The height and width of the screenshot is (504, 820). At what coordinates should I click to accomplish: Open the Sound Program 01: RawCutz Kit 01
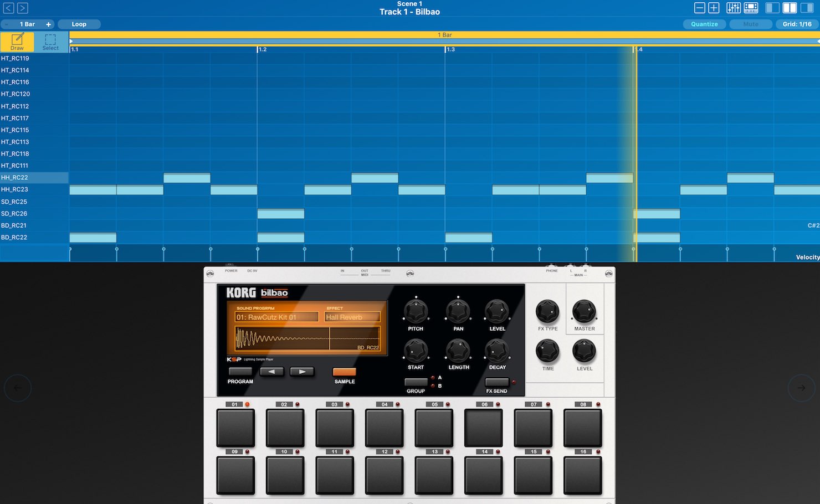276,317
